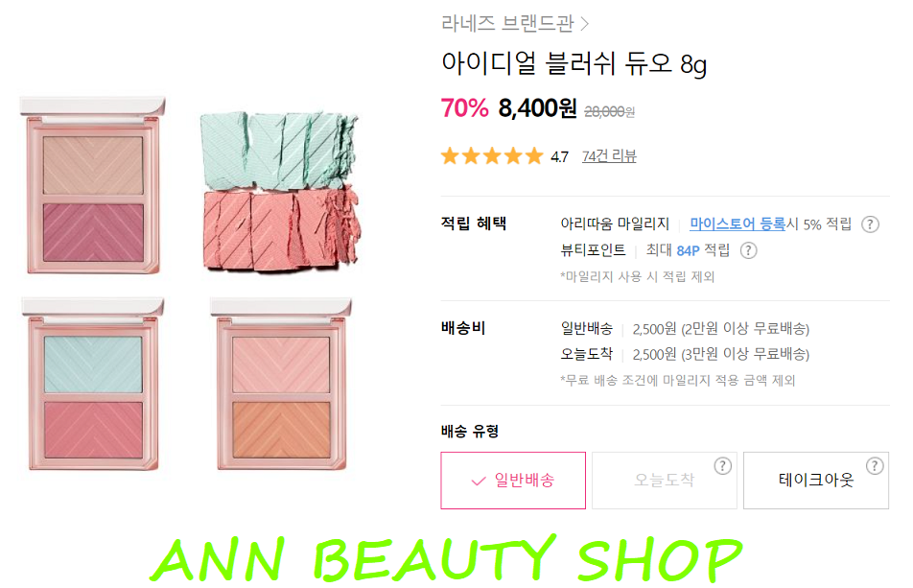Viewport: 913px width, 588px height.
Task: Select 일반배송 delivery type
Action: click(513, 481)
